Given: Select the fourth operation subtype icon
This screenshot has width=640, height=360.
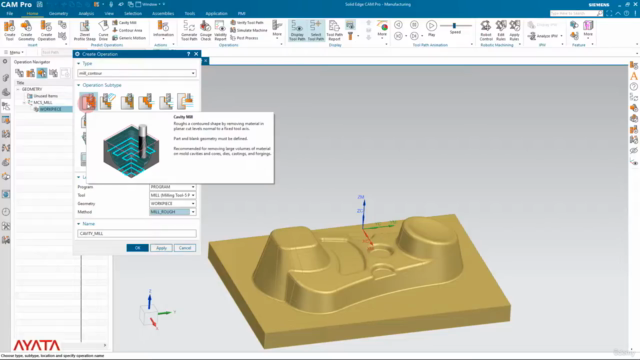Looking at the screenshot, I should click(x=146, y=101).
